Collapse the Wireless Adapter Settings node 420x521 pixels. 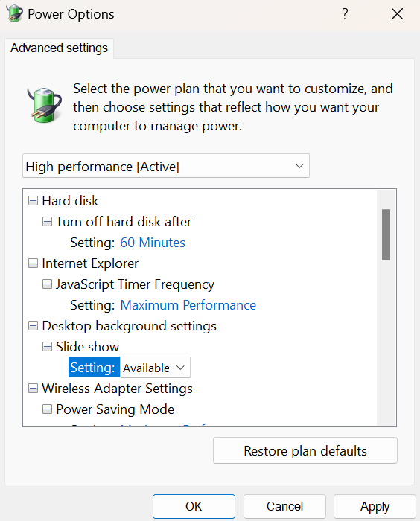(33, 389)
